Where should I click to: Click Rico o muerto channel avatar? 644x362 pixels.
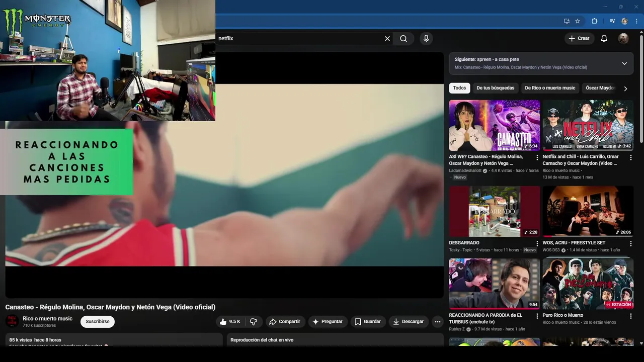pos(12,322)
